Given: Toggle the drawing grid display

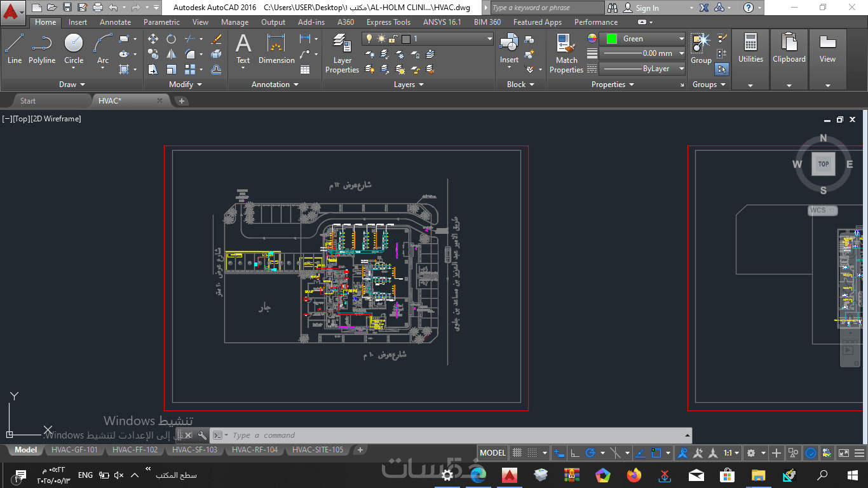Looking at the screenshot, I should [x=518, y=453].
